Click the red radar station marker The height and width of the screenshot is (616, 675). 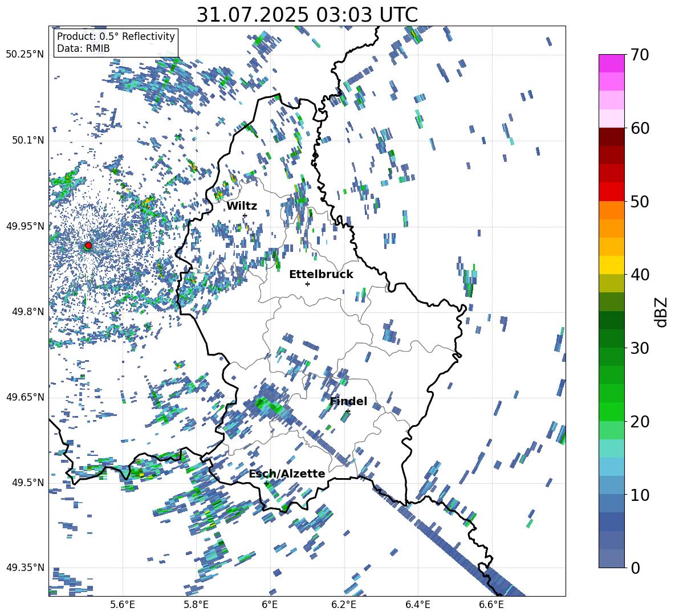point(88,246)
